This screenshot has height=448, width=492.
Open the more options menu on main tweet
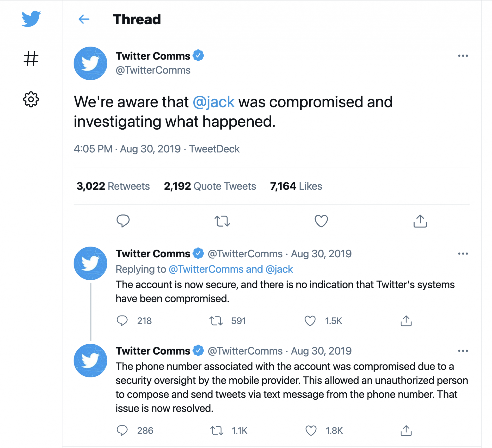click(463, 56)
